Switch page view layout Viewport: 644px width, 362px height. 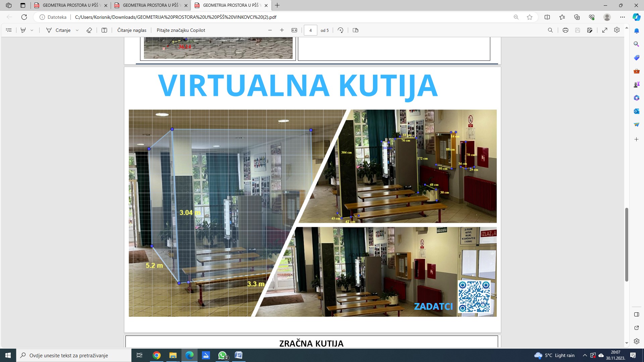point(356,30)
